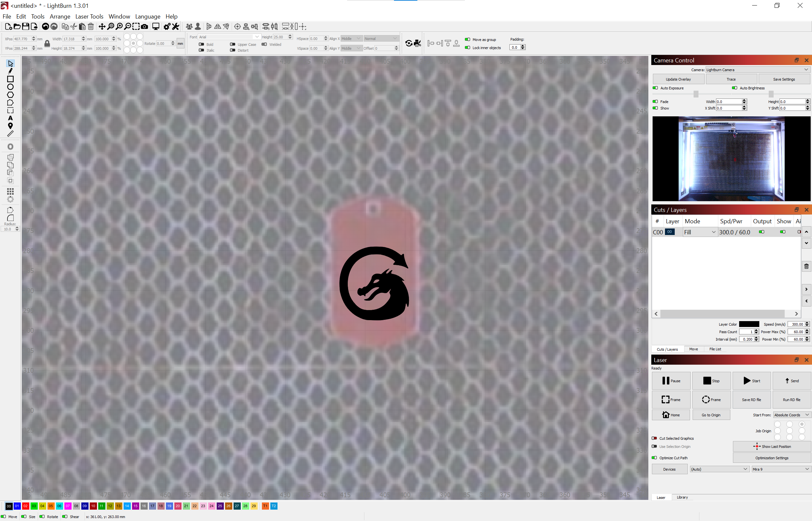Select the Position Laser marker tool
Screen dimensions: 812x521
point(10,126)
